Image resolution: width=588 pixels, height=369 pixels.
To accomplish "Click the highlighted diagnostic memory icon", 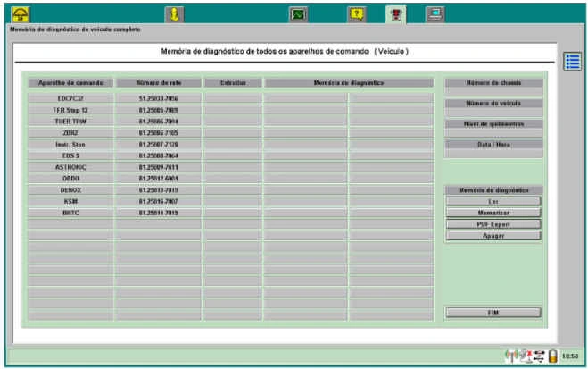I will [395, 13].
